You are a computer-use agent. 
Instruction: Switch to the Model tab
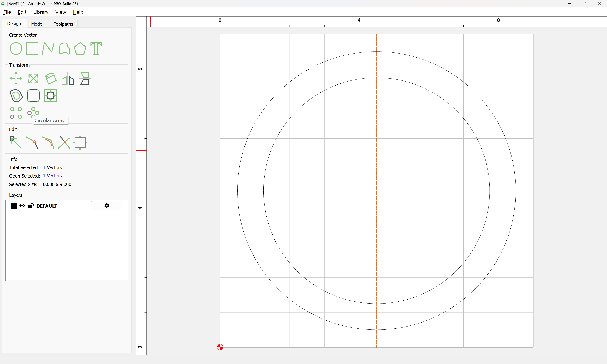click(x=37, y=24)
